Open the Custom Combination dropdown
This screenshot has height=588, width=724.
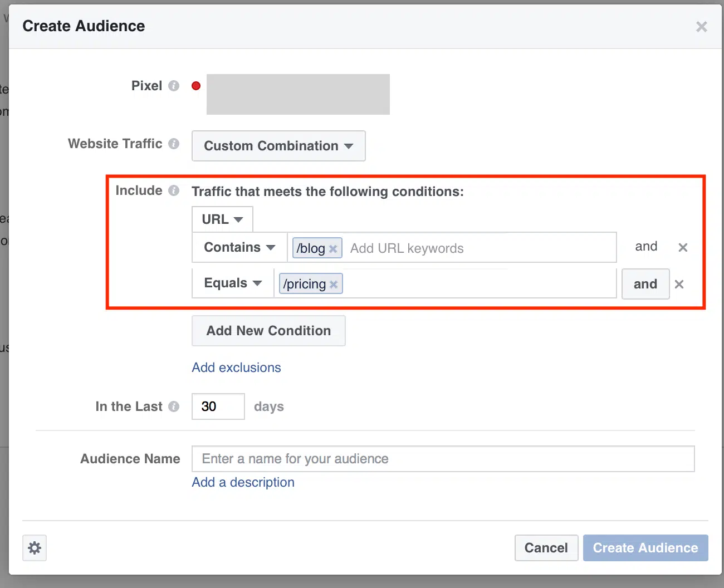point(278,146)
